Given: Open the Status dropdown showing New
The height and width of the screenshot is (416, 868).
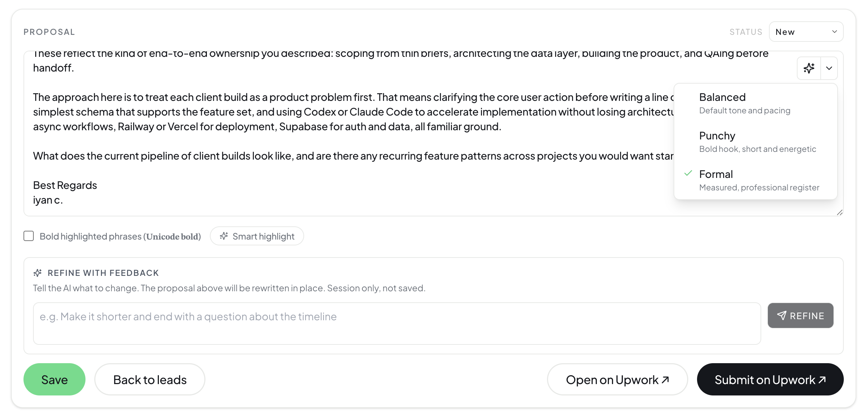Looking at the screenshot, I should point(806,32).
